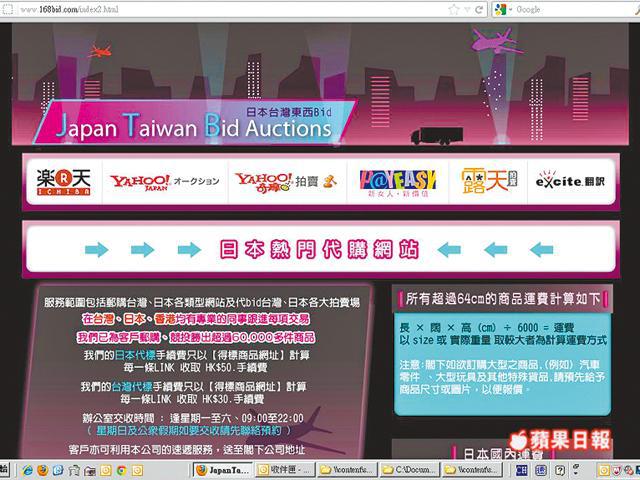The image size is (640, 480).
Task: Switch to the C:\Docum... folder taskbar button
Action: [409, 470]
